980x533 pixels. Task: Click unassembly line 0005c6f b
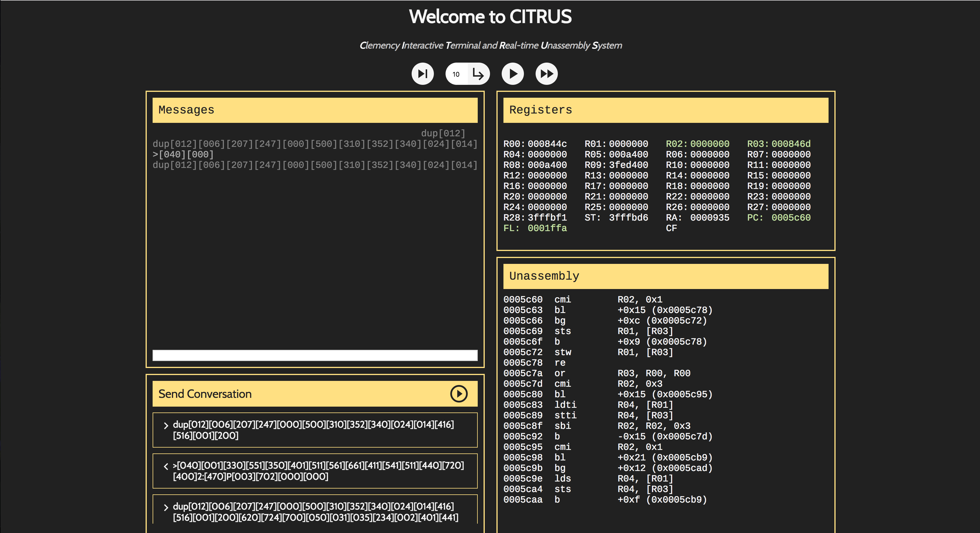[605, 341]
